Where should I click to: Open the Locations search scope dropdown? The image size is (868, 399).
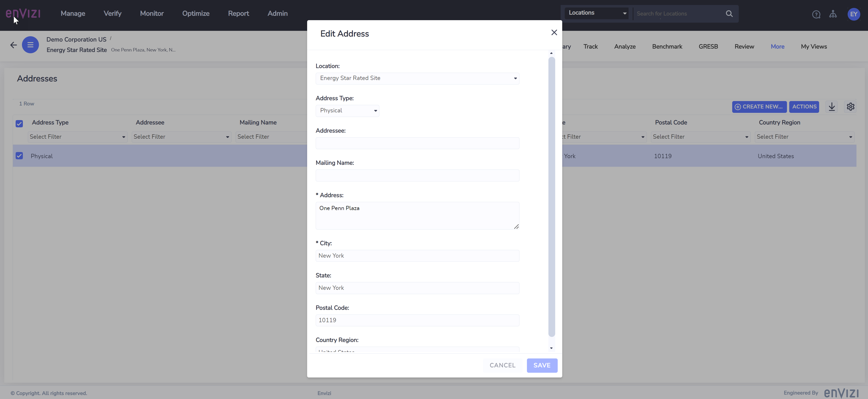[x=596, y=13]
